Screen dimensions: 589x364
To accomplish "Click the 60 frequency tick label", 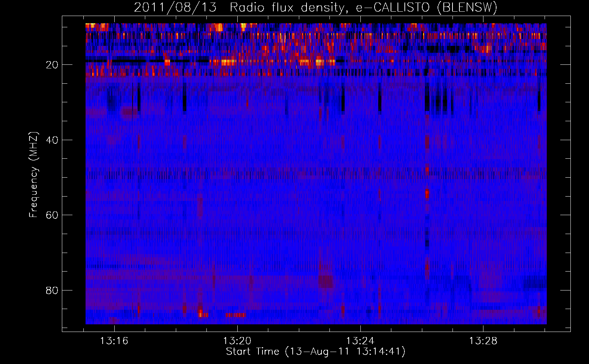I will [x=52, y=215].
